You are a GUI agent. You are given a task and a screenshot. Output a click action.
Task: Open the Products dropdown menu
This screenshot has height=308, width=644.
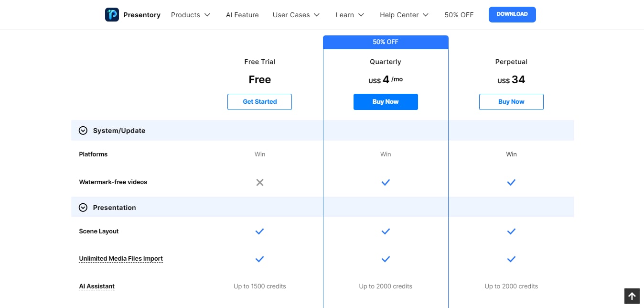click(191, 15)
